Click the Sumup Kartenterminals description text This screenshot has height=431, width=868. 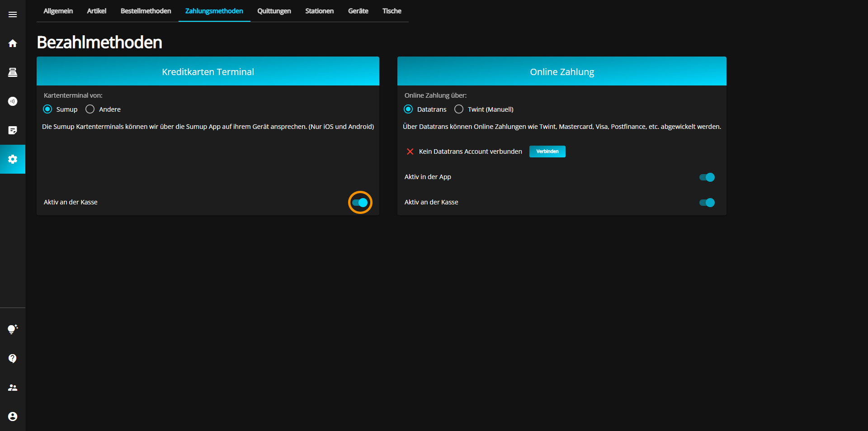click(x=208, y=127)
